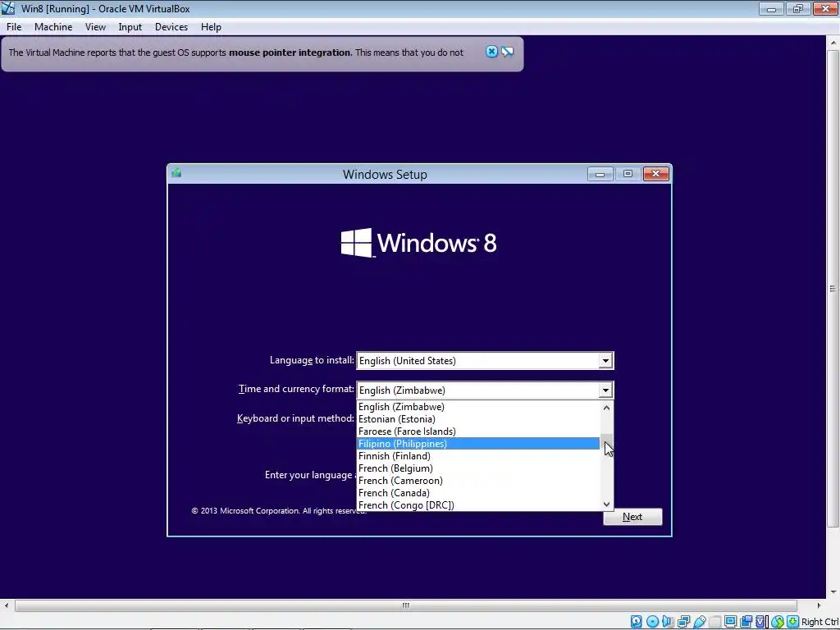Click VirtualBox vertical scroll down arrow

[x=833, y=591]
